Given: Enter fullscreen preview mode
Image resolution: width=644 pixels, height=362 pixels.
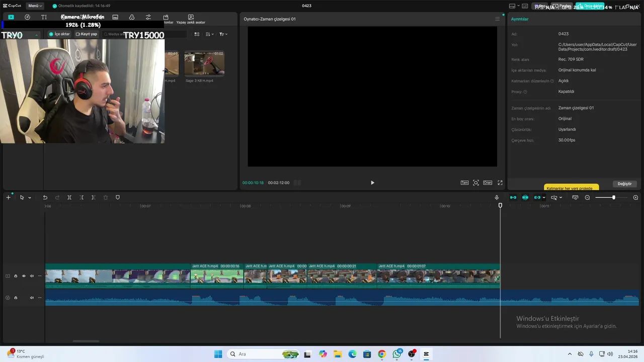Looking at the screenshot, I should 500,183.
